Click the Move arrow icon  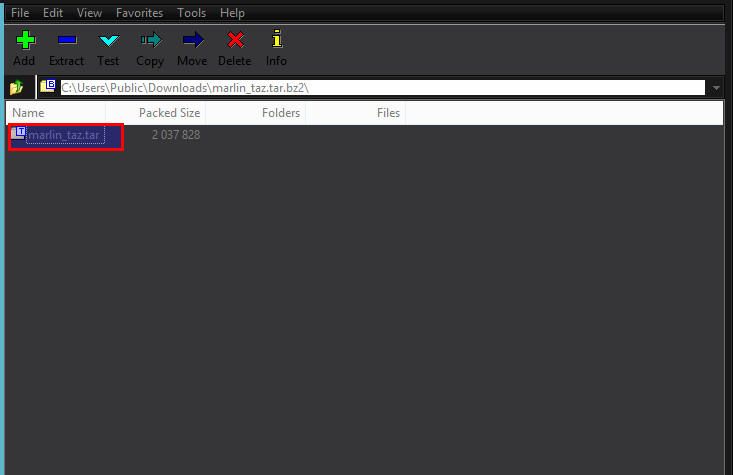[192, 41]
